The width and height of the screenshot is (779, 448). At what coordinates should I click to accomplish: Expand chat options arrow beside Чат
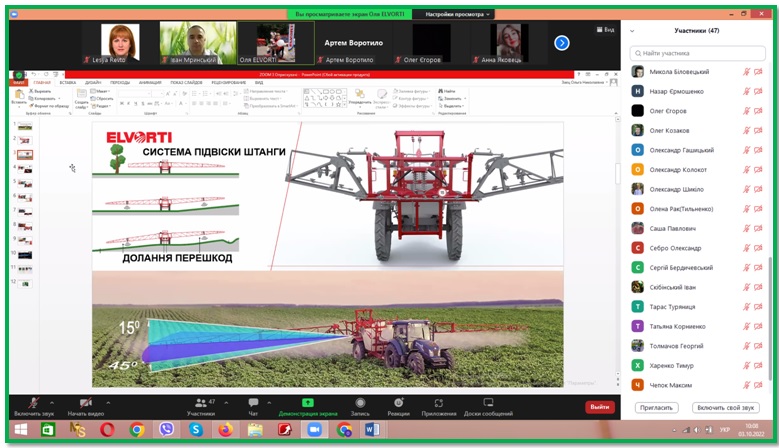tap(269, 403)
